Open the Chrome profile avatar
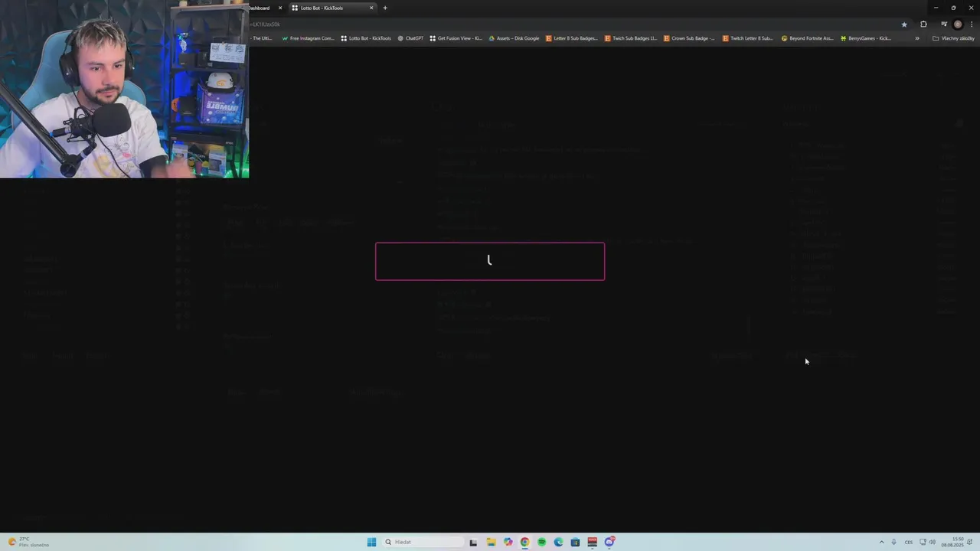980x551 pixels. [x=958, y=24]
